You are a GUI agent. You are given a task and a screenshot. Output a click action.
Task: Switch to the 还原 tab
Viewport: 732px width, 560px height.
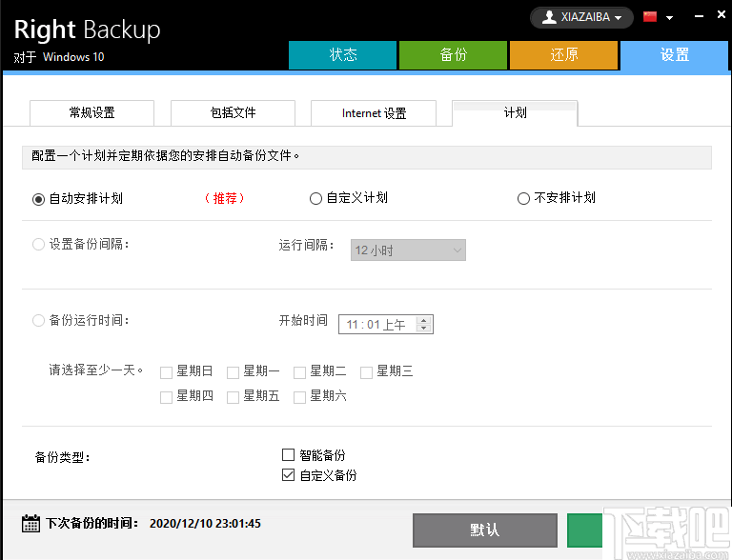coord(563,55)
